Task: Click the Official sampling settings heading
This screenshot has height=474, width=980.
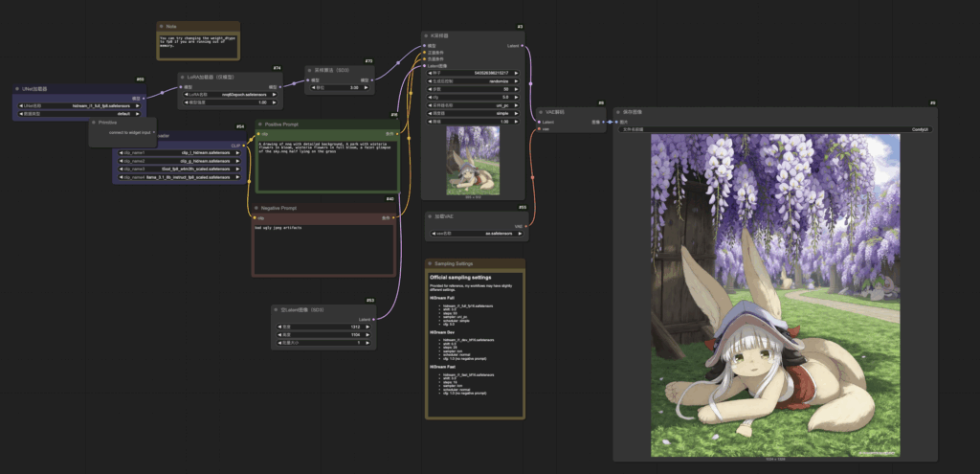Action: 460,277
